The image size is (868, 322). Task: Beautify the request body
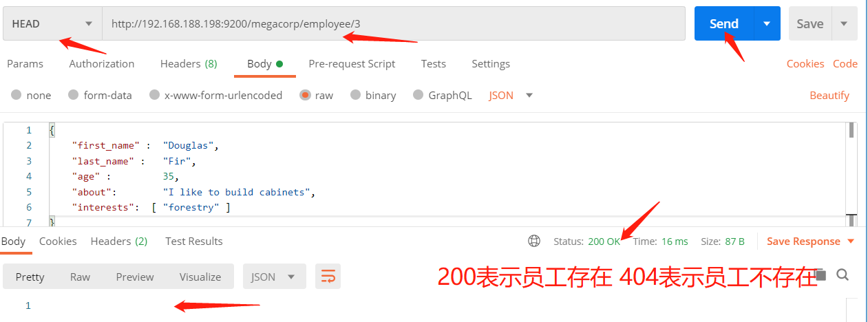click(829, 95)
